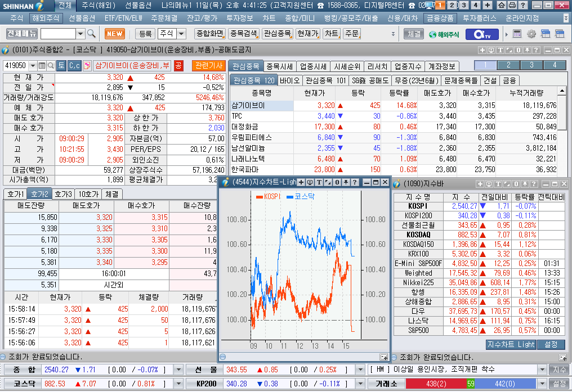Click the home icon in the title bar
The image size is (572, 392).
(502, 5)
